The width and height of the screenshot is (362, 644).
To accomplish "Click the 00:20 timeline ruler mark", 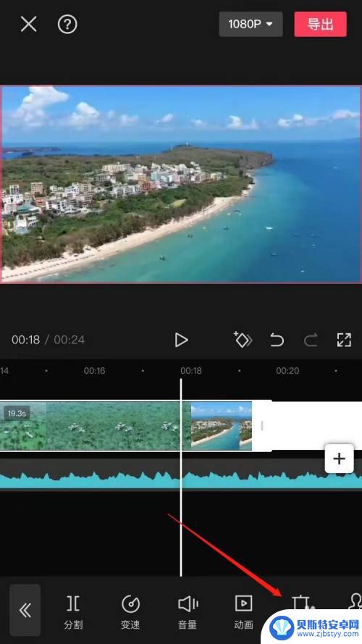I will click(287, 371).
